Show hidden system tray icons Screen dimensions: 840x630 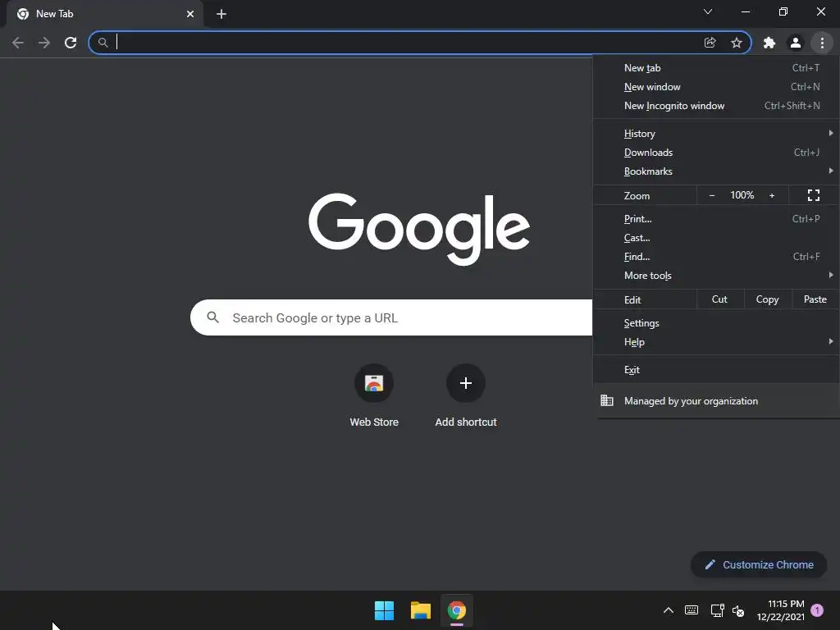(x=668, y=610)
